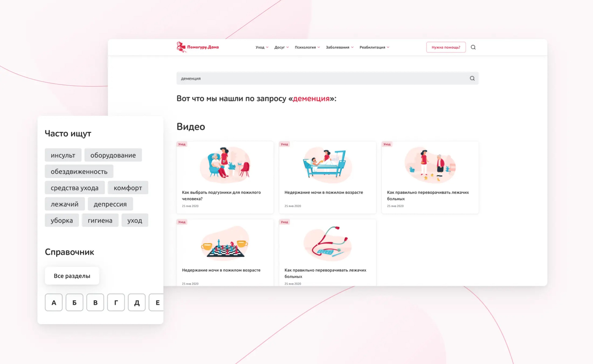Click the Все разделы button
The image size is (593, 364).
[x=72, y=276]
